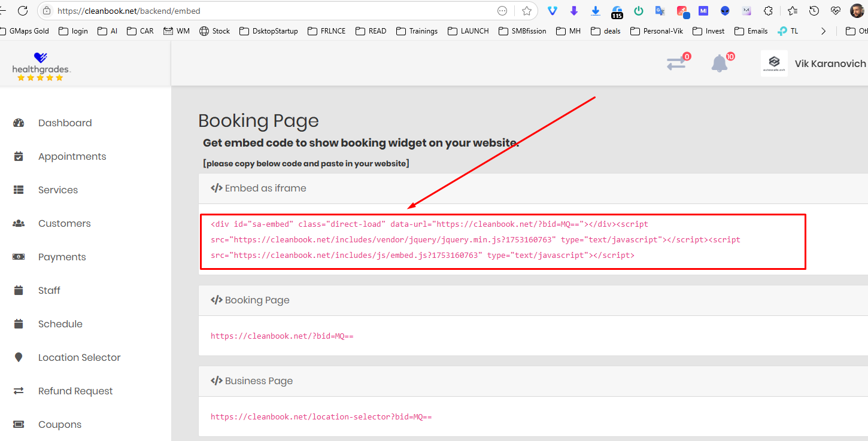Open the Emails bookmark folder
This screenshot has width=868, height=441.
(x=751, y=31)
